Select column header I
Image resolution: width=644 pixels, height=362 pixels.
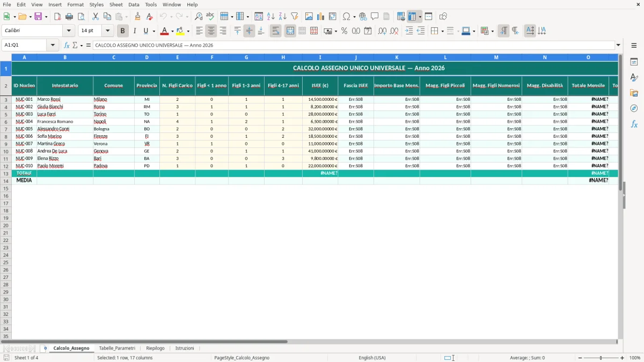[320, 57]
